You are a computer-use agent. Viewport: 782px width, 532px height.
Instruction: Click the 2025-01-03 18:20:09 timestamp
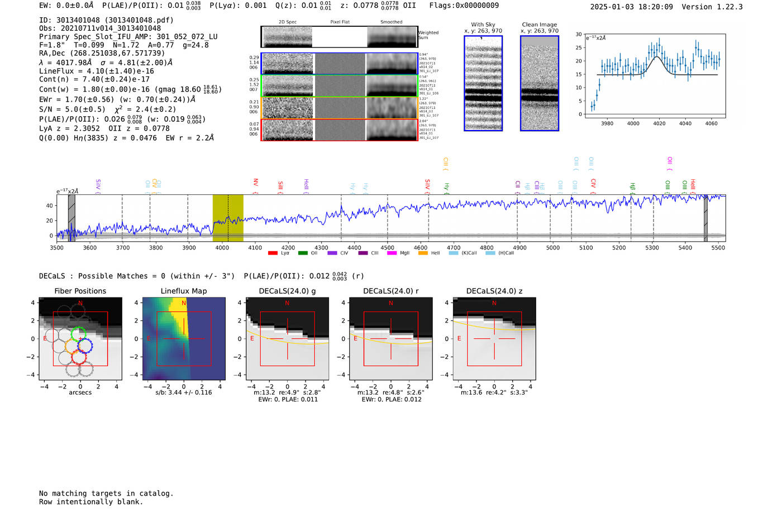pyautogui.click(x=631, y=7)
